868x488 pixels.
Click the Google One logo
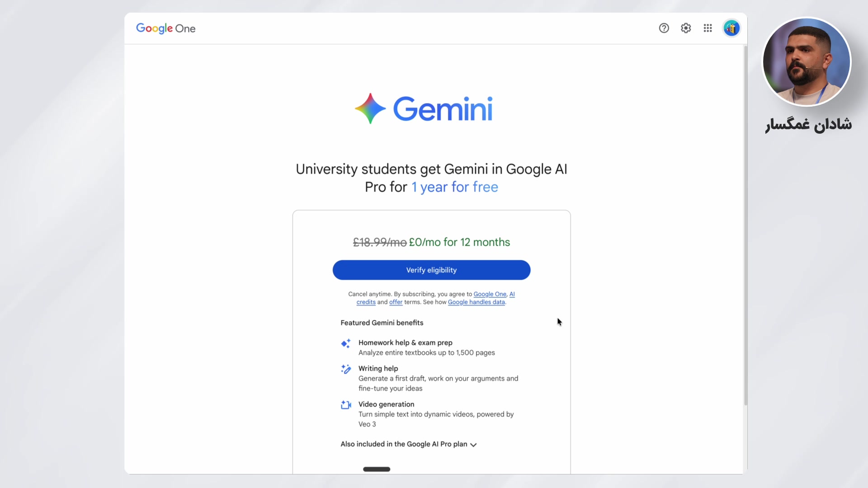166,28
